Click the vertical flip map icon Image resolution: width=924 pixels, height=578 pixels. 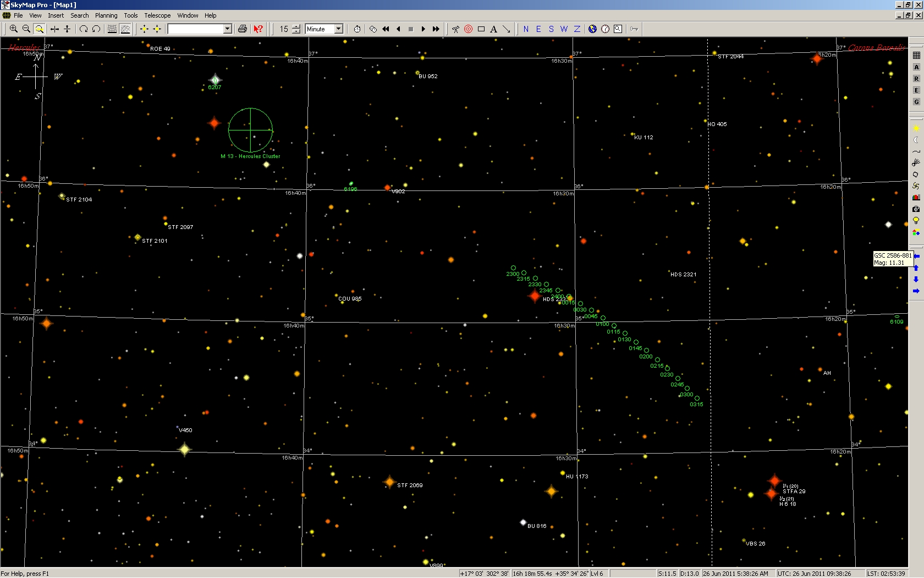(x=67, y=29)
